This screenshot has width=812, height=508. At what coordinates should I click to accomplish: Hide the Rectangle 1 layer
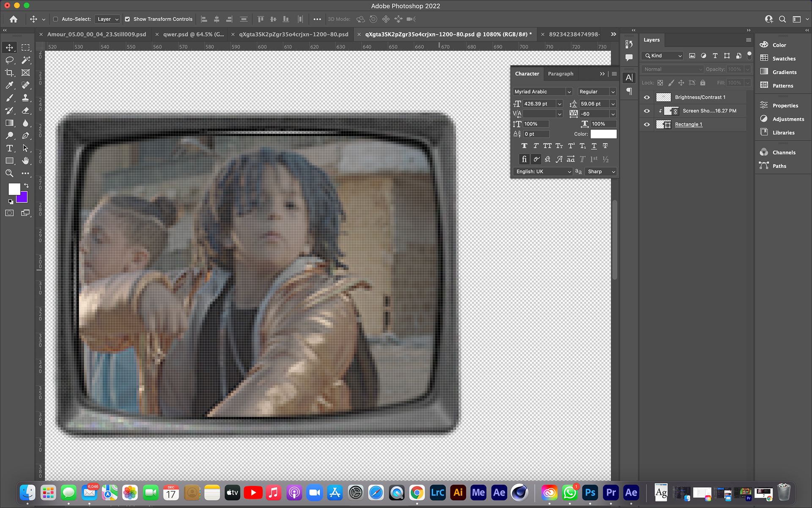click(647, 124)
